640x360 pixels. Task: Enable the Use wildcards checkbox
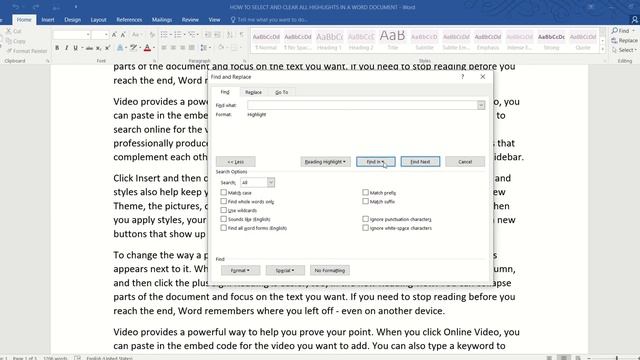point(223,210)
